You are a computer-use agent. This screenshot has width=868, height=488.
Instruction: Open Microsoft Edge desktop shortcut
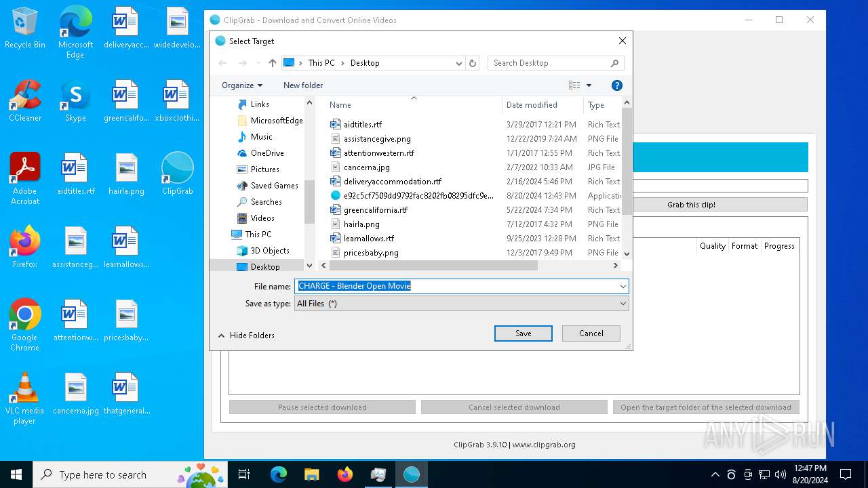(75, 33)
